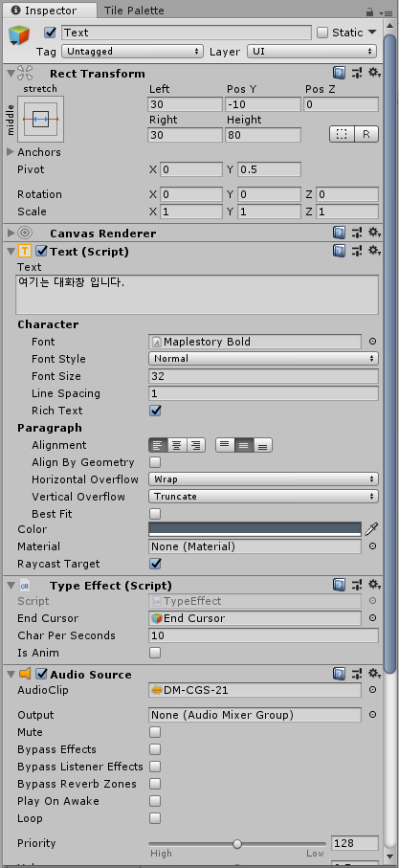Open the Horizontal Overflow dropdown

click(x=263, y=479)
